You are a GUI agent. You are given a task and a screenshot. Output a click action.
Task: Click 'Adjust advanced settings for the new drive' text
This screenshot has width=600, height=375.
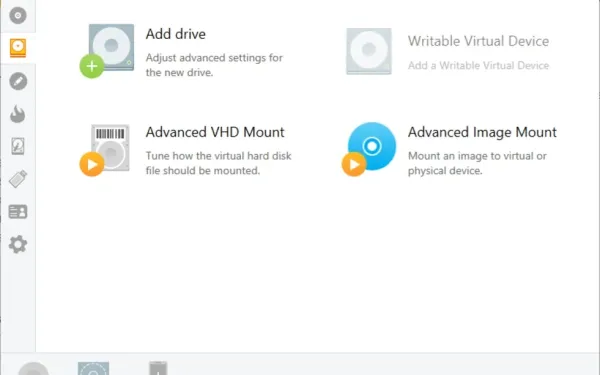[214, 65]
